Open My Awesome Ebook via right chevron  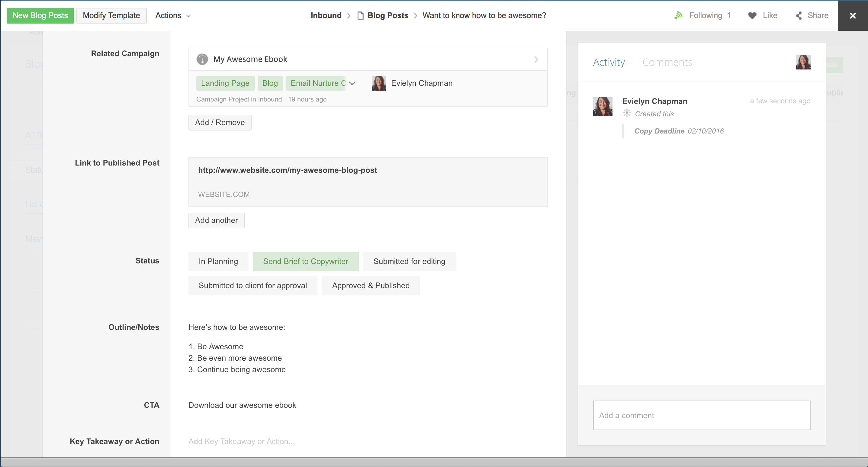point(536,59)
